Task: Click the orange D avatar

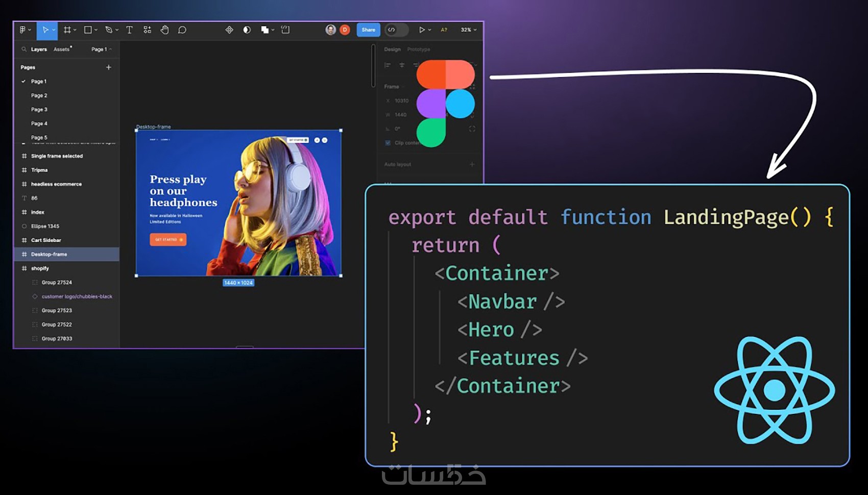Action: pyautogui.click(x=345, y=30)
